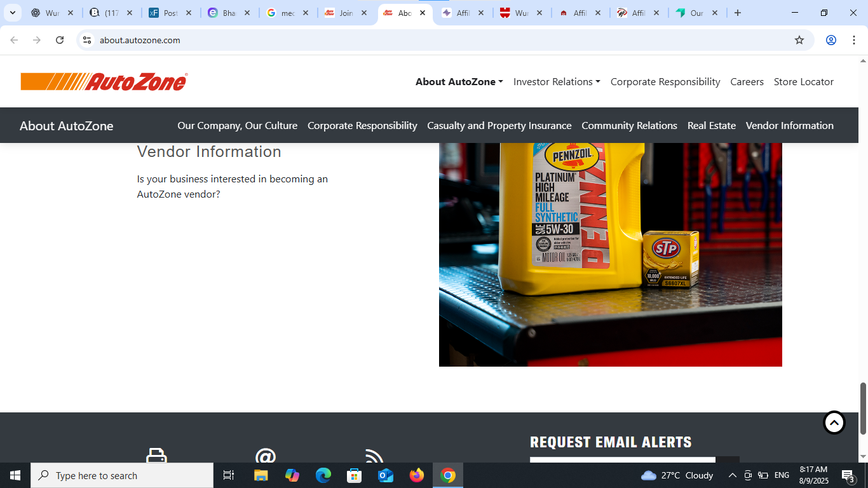
Task: Open Our Company, Our Culture
Action: point(237,126)
